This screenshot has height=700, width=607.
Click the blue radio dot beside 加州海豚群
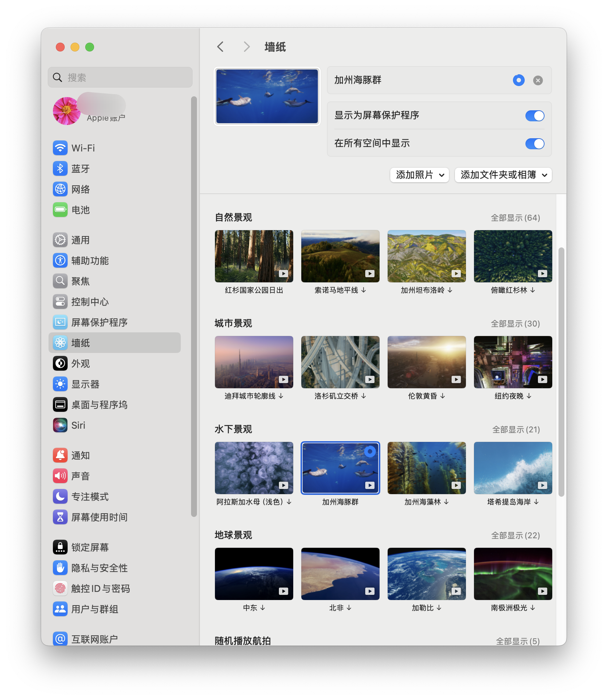click(518, 80)
